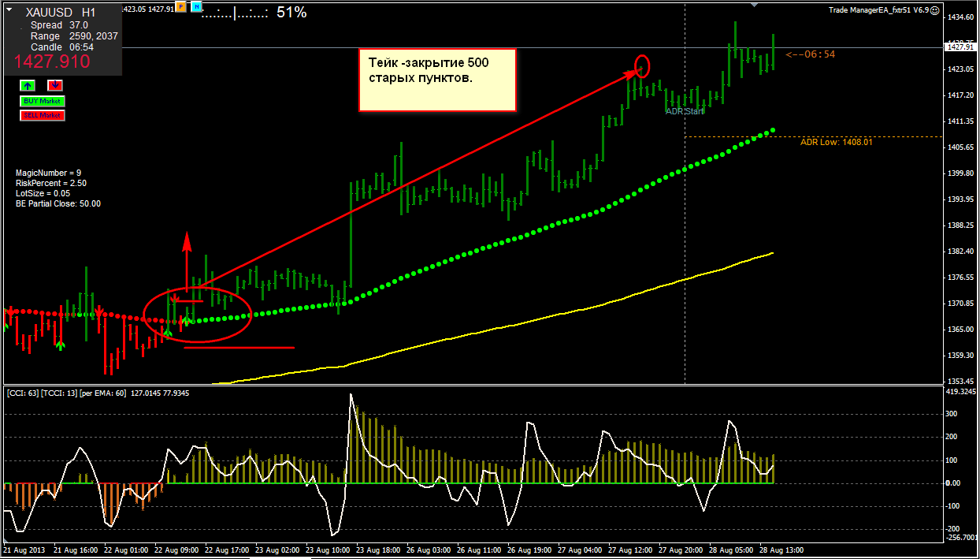
Task: Click the orange <--06:54 candle countdown
Action: 810,54
